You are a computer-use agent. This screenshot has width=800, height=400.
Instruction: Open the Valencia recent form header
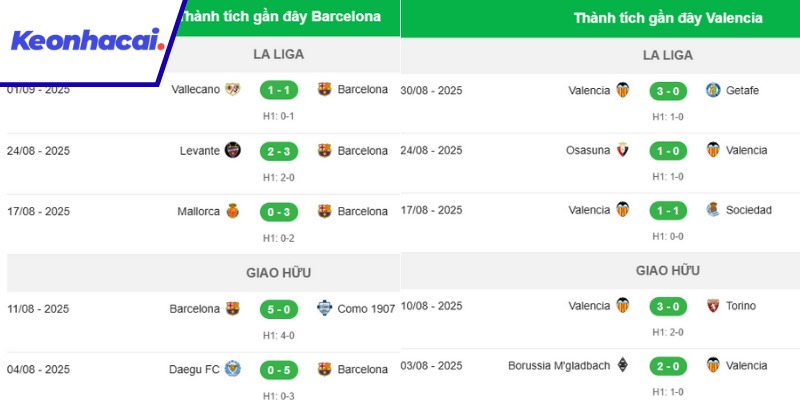pos(668,18)
